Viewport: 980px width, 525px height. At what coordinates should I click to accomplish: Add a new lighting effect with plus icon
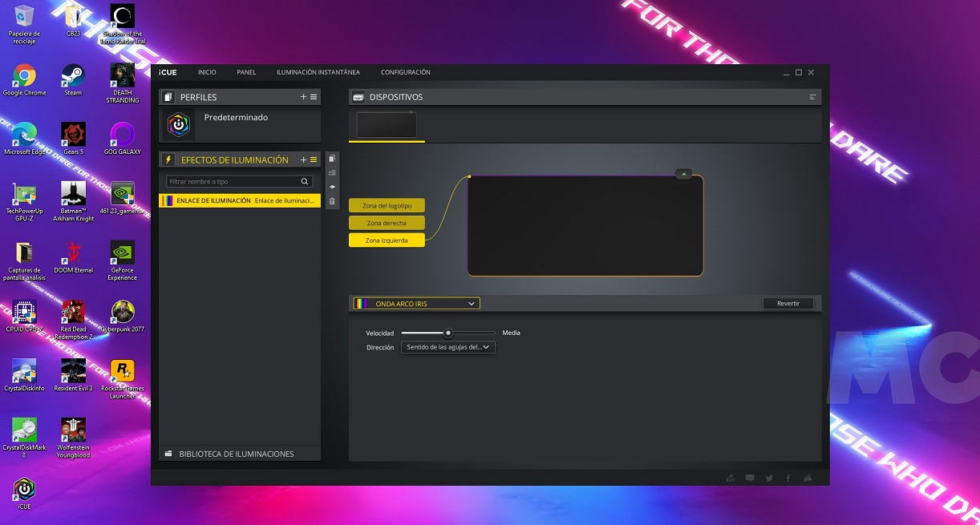click(303, 160)
